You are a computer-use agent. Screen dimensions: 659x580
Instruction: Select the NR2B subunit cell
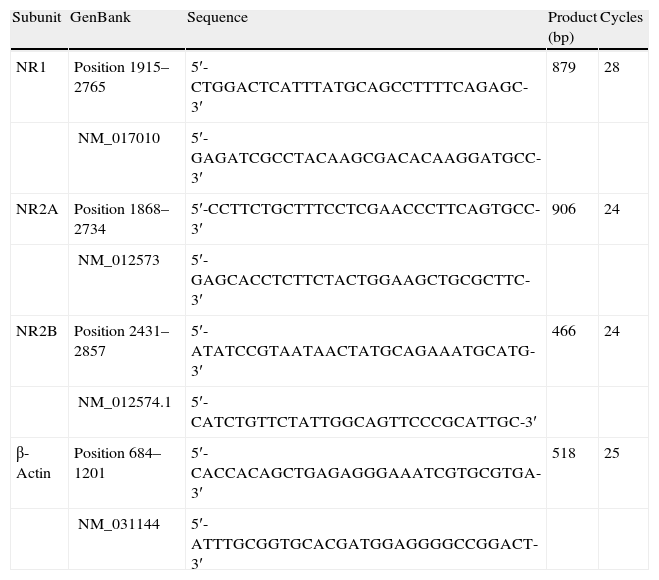pos(37,331)
